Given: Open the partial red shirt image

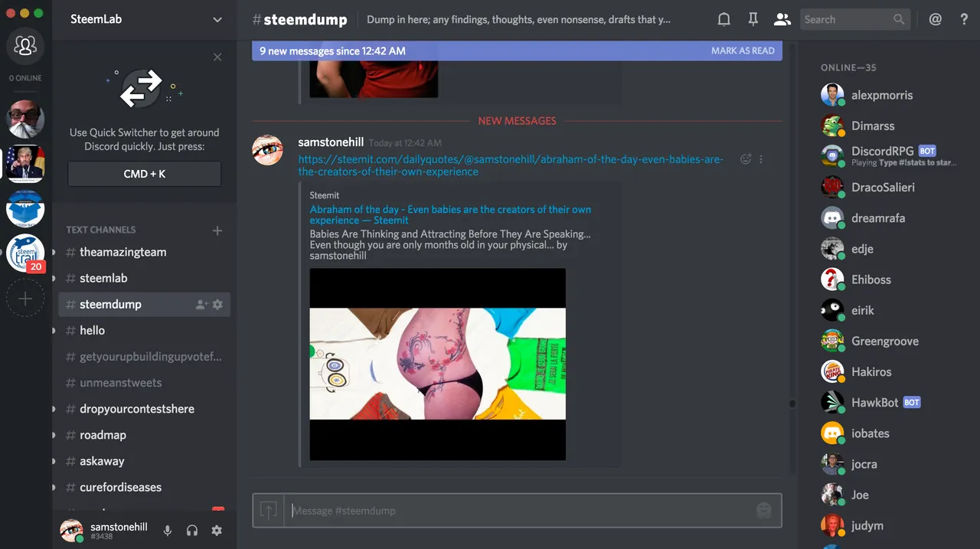Looking at the screenshot, I should [x=374, y=80].
